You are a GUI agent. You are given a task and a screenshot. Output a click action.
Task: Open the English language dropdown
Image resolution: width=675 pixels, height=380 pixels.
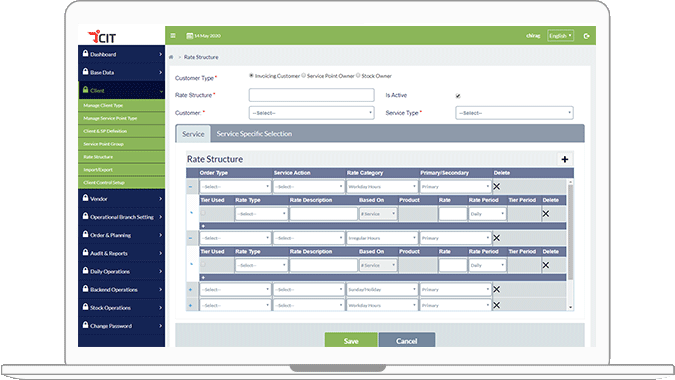[x=560, y=36]
